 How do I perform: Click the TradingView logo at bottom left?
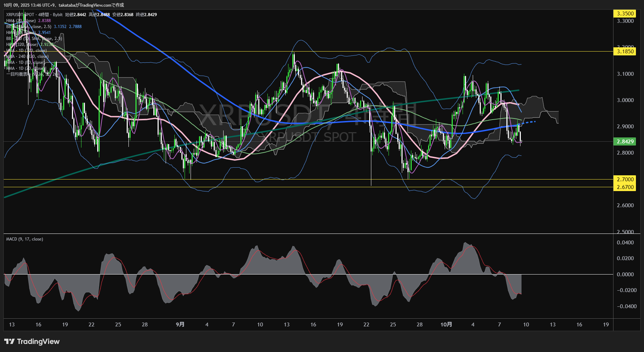click(x=32, y=341)
